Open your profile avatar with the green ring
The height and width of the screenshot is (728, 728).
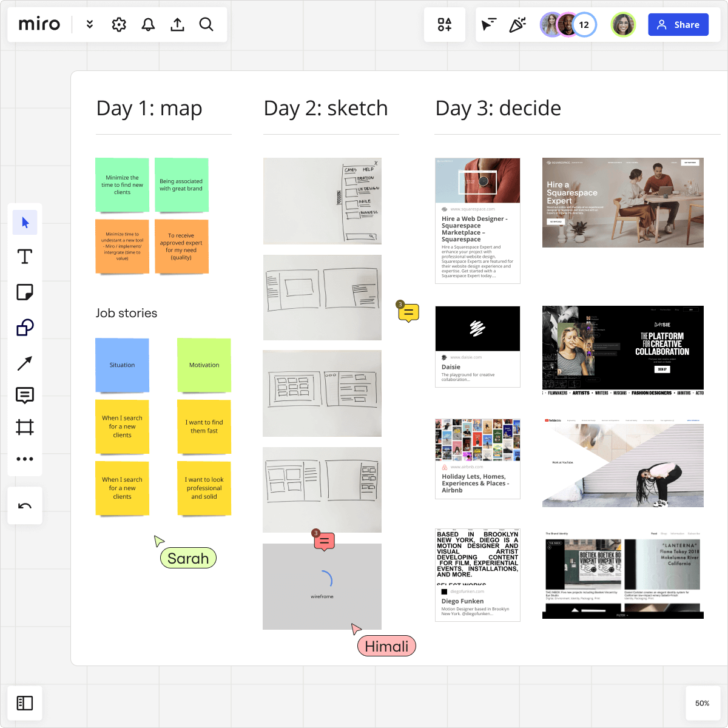click(623, 25)
